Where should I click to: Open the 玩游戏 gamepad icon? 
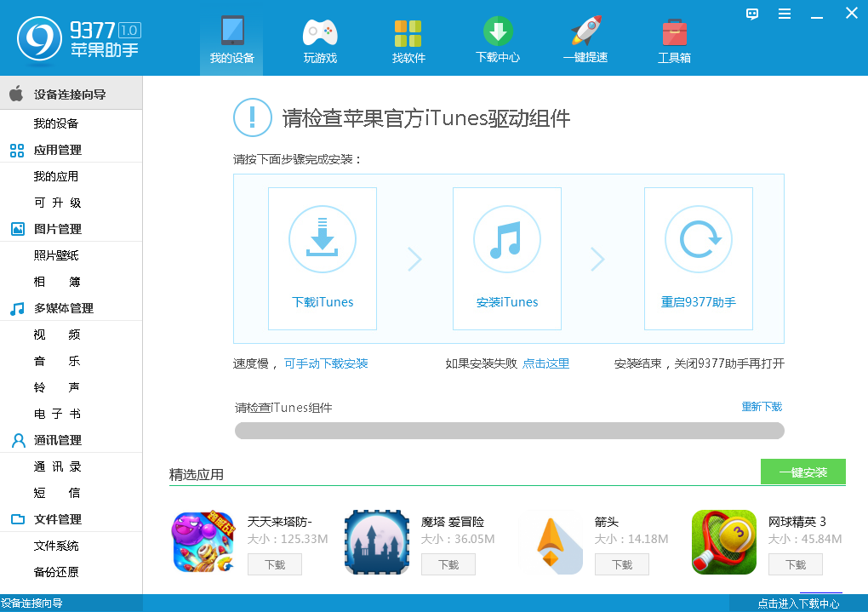(320, 33)
